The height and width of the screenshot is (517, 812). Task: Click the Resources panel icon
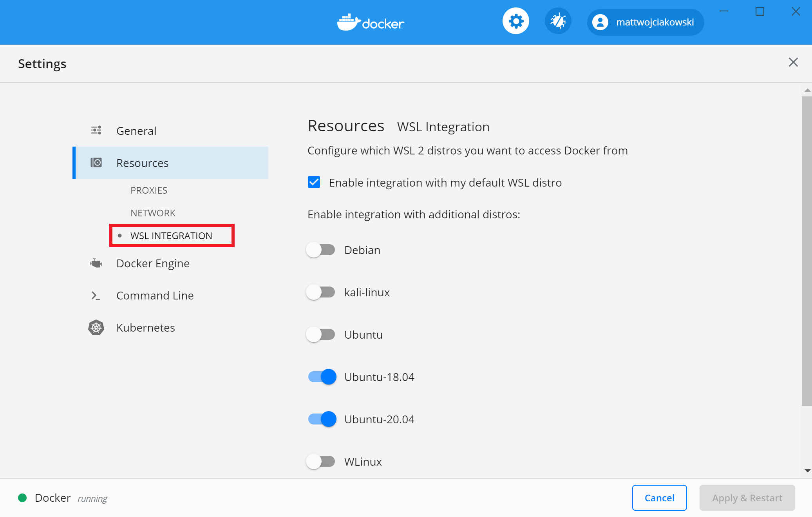[96, 163]
